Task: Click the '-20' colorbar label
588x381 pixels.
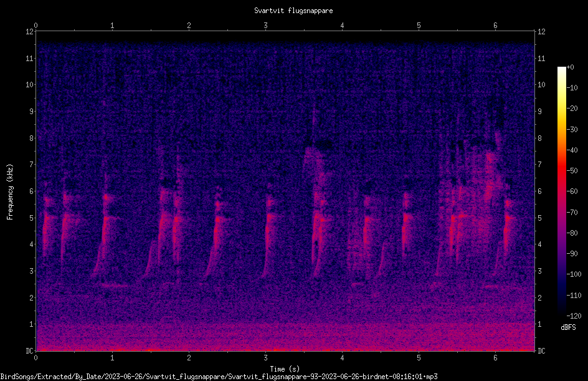Action: (x=572, y=109)
